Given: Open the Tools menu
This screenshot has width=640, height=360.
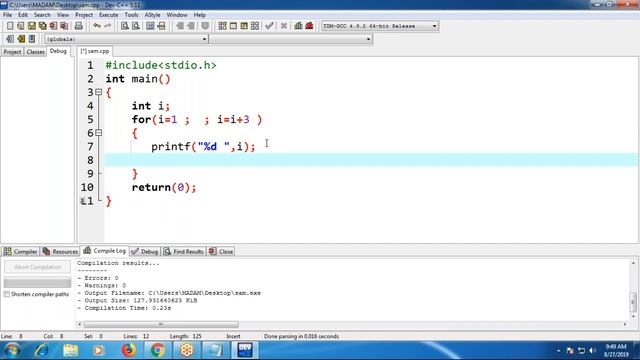Looking at the screenshot, I should coord(131,15).
